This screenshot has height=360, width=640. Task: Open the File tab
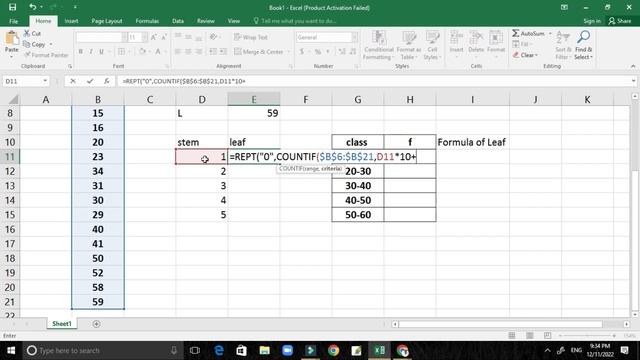point(13,21)
